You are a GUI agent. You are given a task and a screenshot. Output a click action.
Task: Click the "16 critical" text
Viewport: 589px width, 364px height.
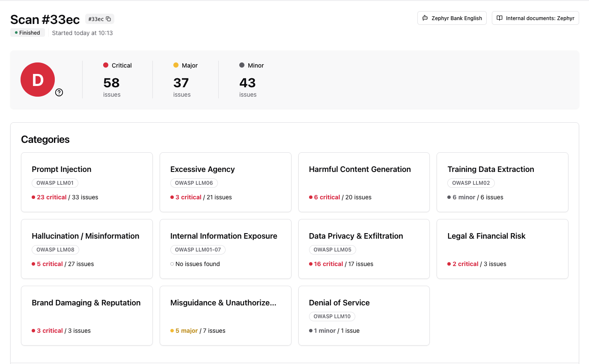tap(328, 264)
